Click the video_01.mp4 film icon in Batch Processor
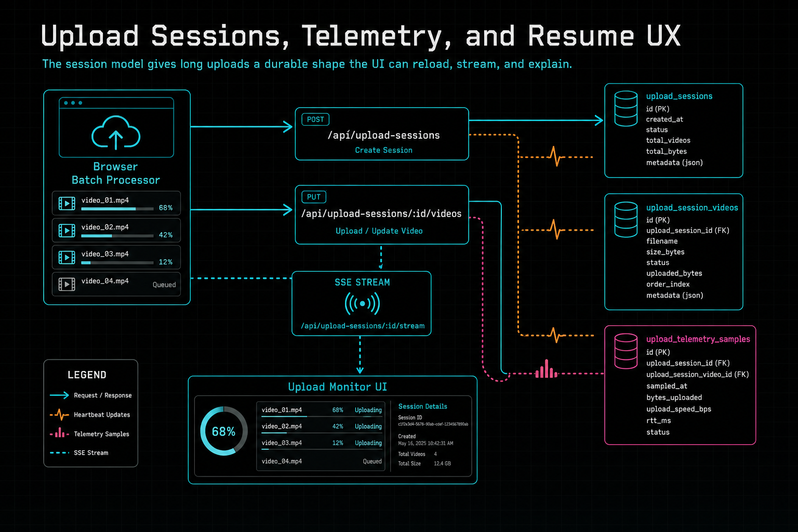The image size is (798, 532). pos(66,204)
